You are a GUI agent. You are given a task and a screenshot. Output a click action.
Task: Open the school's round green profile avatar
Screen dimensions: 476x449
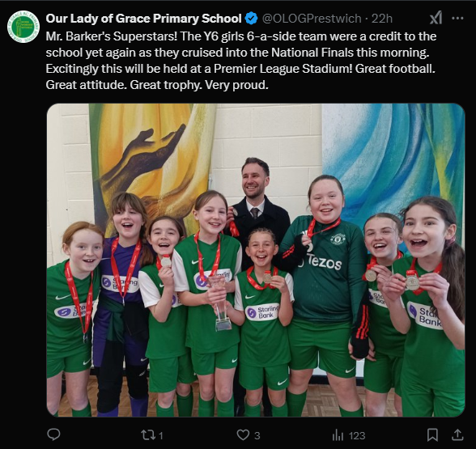click(x=23, y=27)
